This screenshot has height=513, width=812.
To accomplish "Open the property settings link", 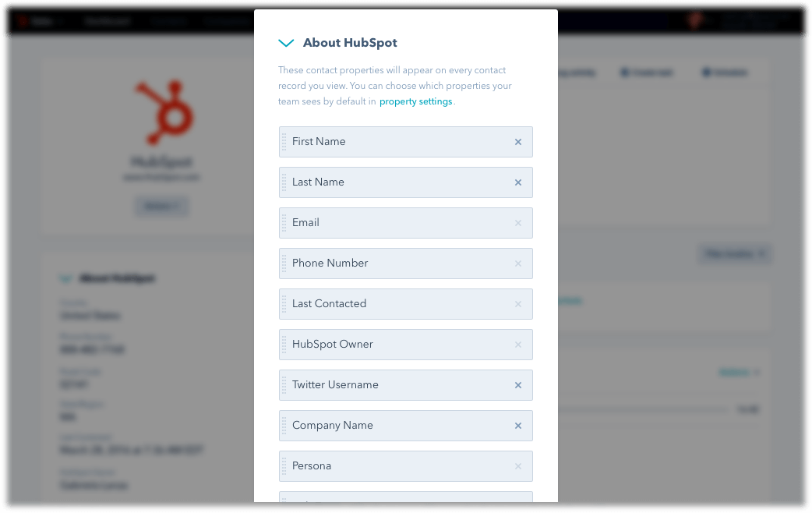I will [x=416, y=101].
